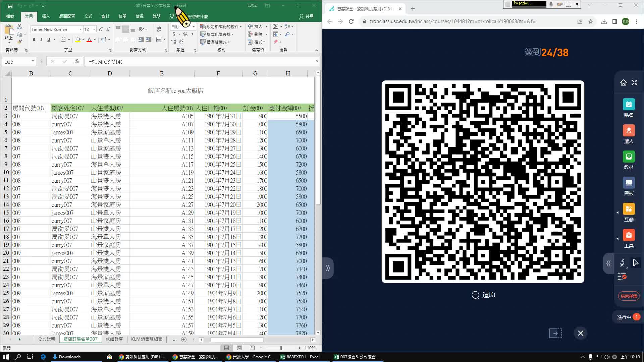
Task: Open 格式化為表格 format as table
Action: [x=217, y=34]
